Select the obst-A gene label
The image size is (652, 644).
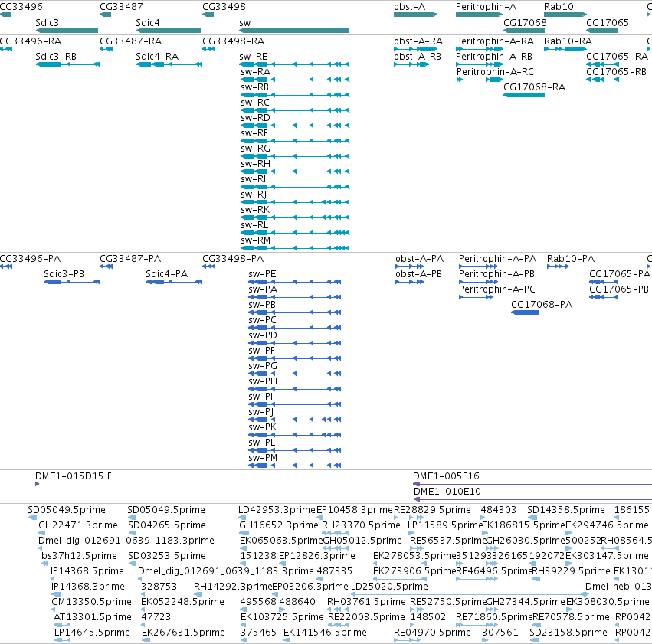[409, 7]
